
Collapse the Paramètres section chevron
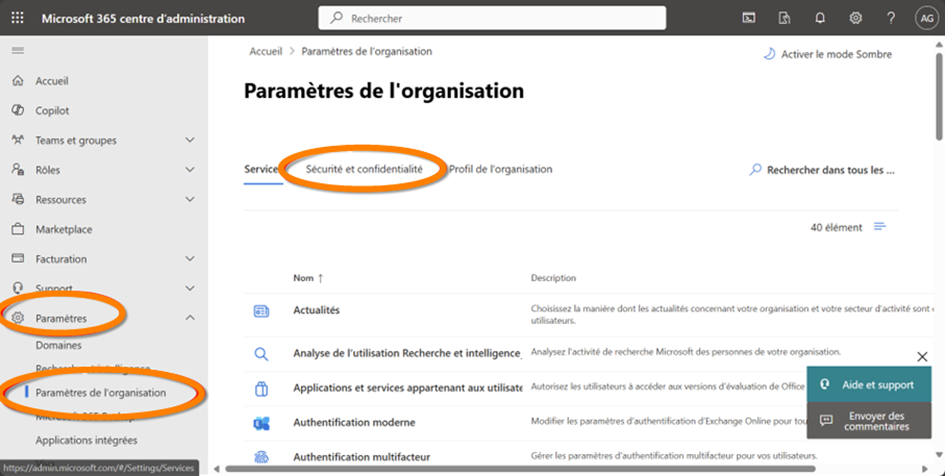190,318
